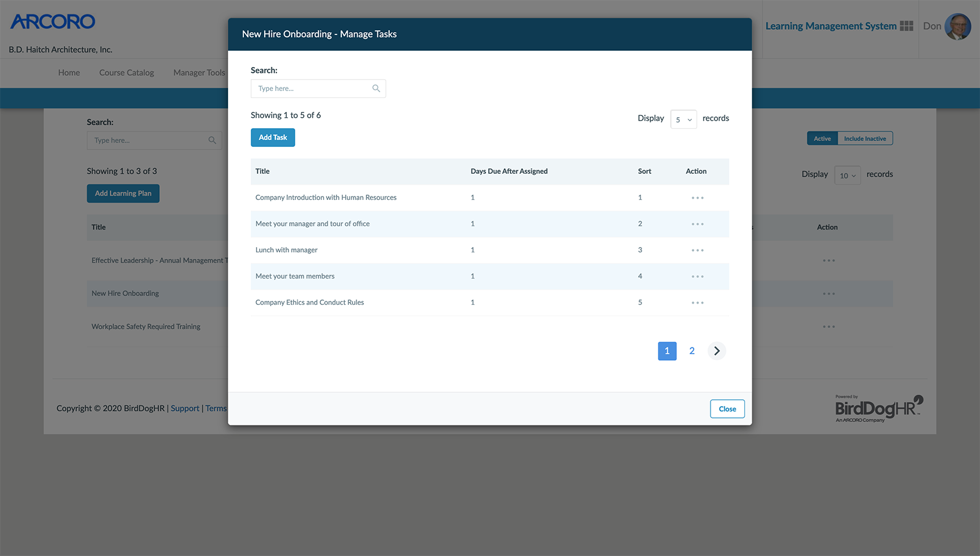980x556 pixels.
Task: Open the ellipsis menu for Lunch with manager
Action: [697, 250]
